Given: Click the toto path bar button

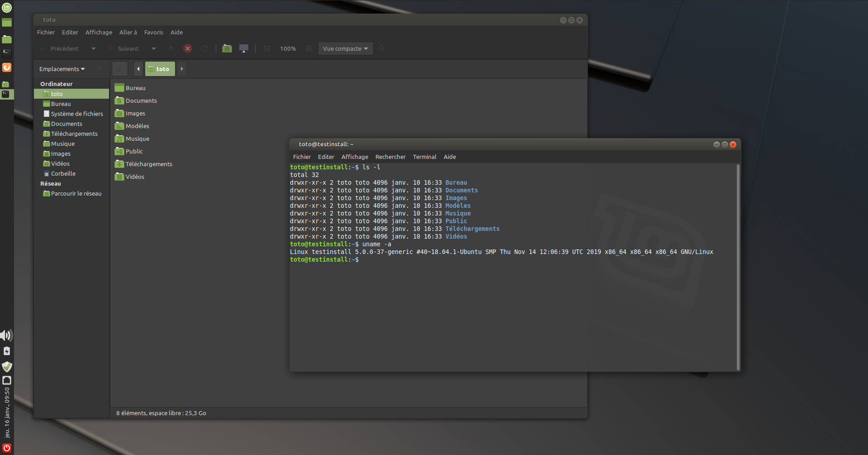Looking at the screenshot, I should (160, 69).
